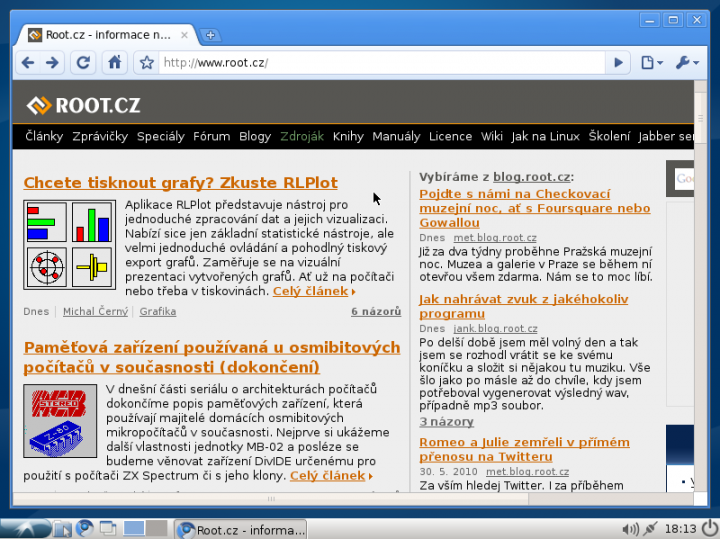Open the Wiki section
This screenshot has height=539, width=720.
pos(492,136)
